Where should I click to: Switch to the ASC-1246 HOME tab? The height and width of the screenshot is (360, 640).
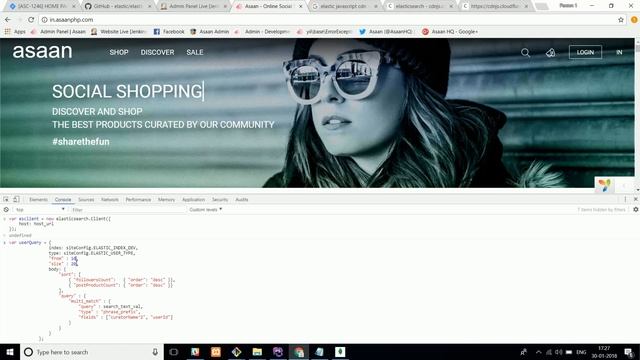coord(42,6)
